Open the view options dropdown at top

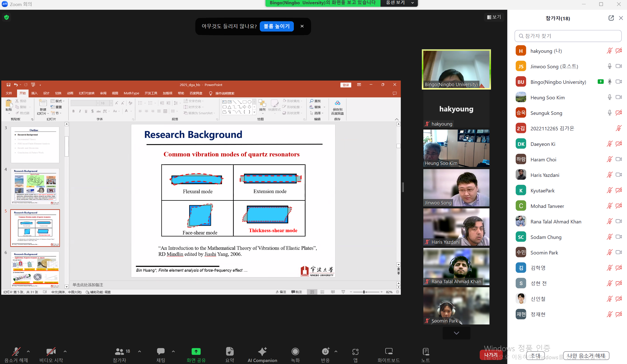pos(399,3)
